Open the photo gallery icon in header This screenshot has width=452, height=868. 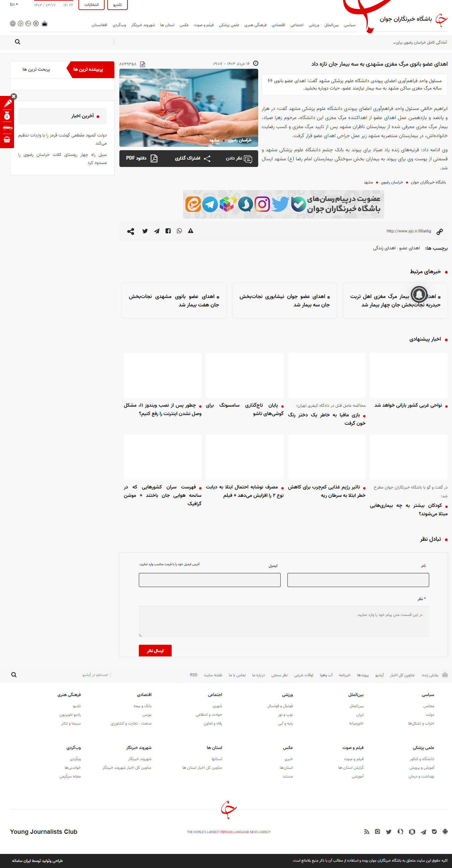coord(28,23)
